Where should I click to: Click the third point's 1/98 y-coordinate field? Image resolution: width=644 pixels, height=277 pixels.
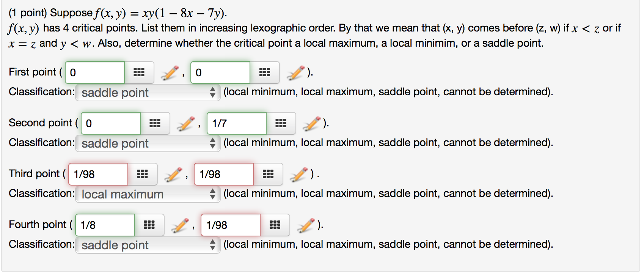223,174
